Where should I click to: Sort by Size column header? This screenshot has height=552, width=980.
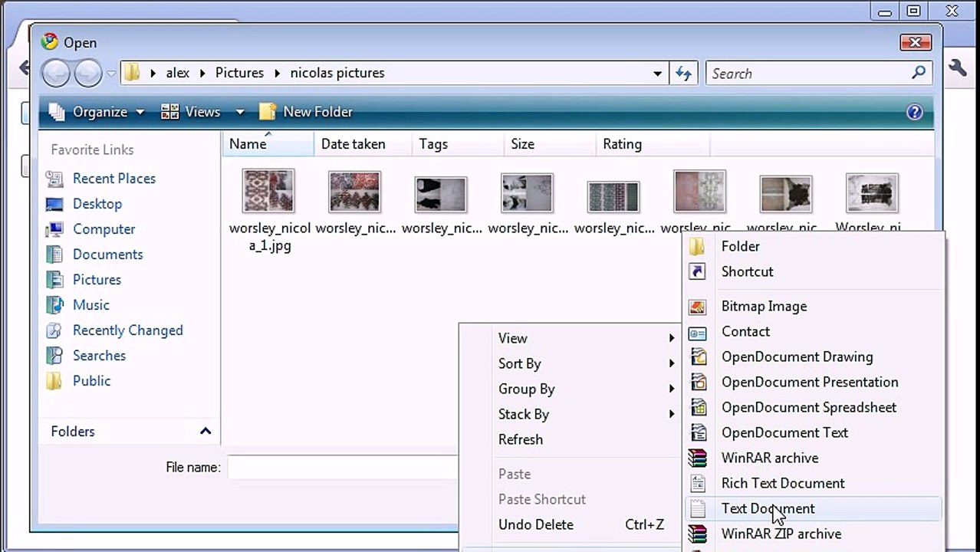[549, 144]
